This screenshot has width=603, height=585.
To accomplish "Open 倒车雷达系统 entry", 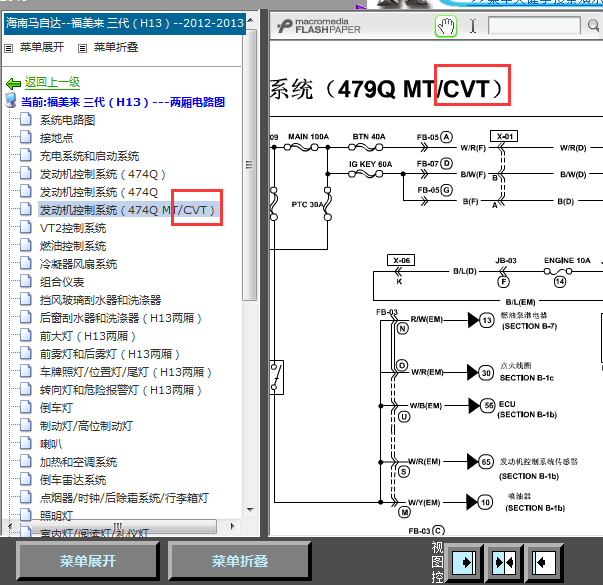I will click(73, 480).
